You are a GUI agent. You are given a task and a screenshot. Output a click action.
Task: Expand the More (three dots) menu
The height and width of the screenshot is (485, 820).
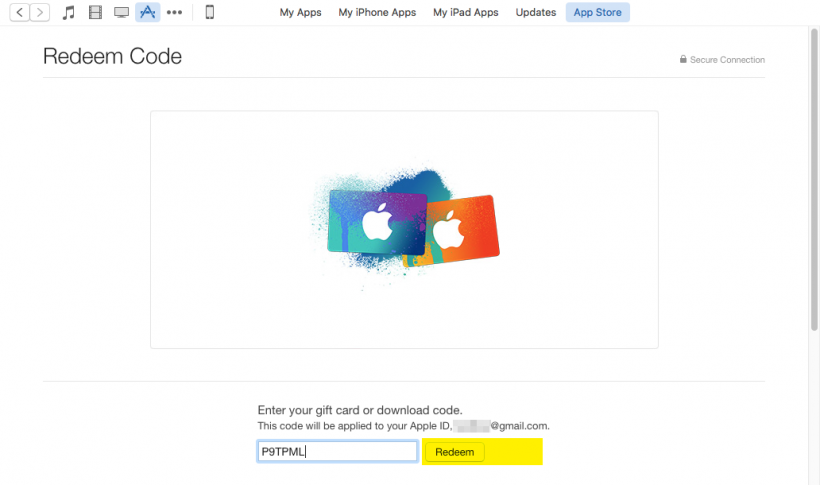(x=174, y=13)
